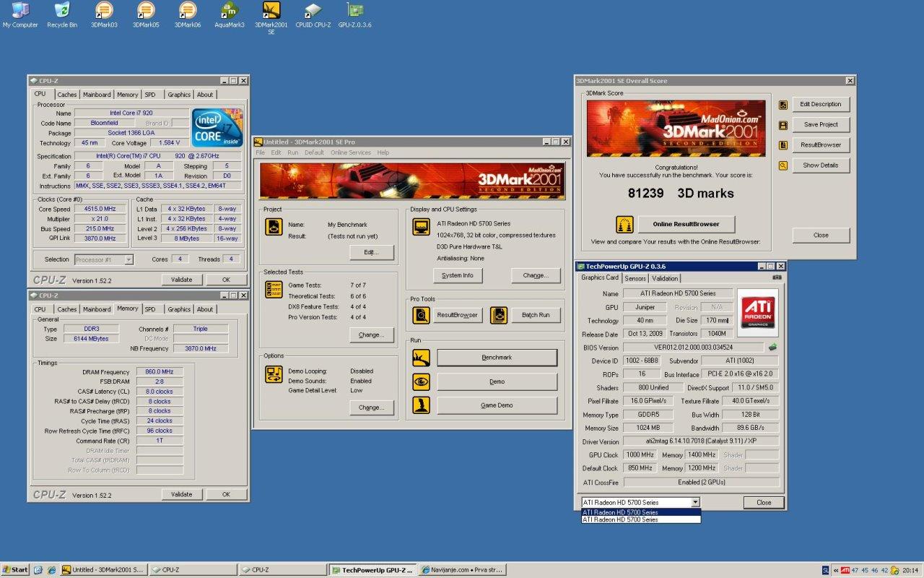Viewport: 924px width, 578px height.
Task: Expand hidden tray icons with the chevron
Action: click(x=834, y=570)
